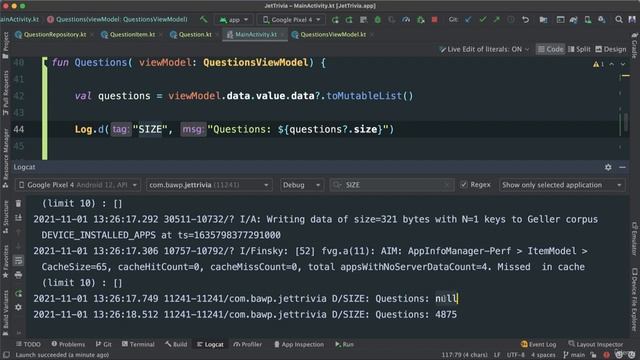Viewport: 640px width, 360px height.
Task: Open the Google Pixel 4 device dropdown in toolbar
Action: [292, 20]
